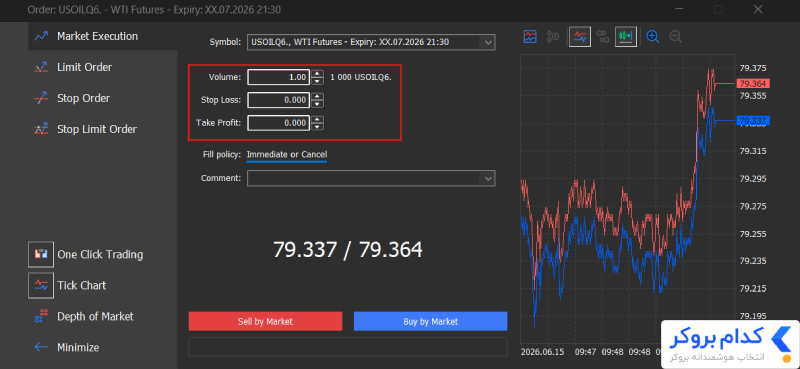Click the 1 000 USOILQ6. volume text
The height and width of the screenshot is (369, 800).
pos(361,78)
